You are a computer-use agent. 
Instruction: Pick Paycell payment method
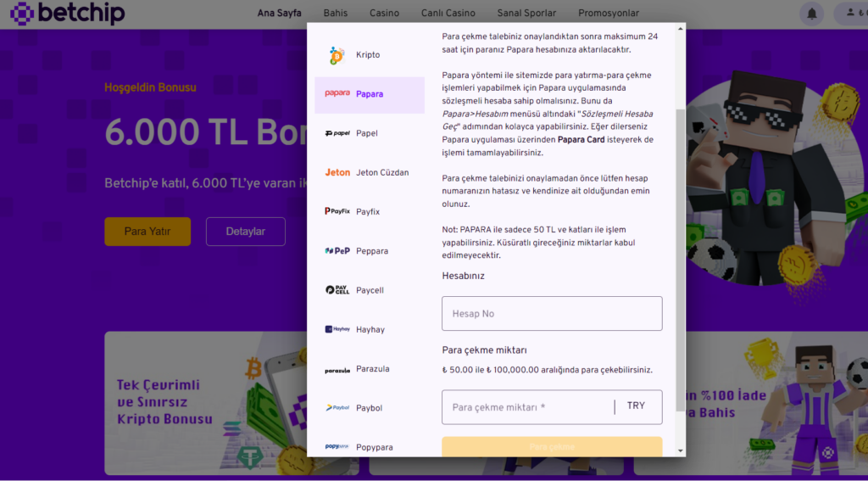tap(370, 290)
